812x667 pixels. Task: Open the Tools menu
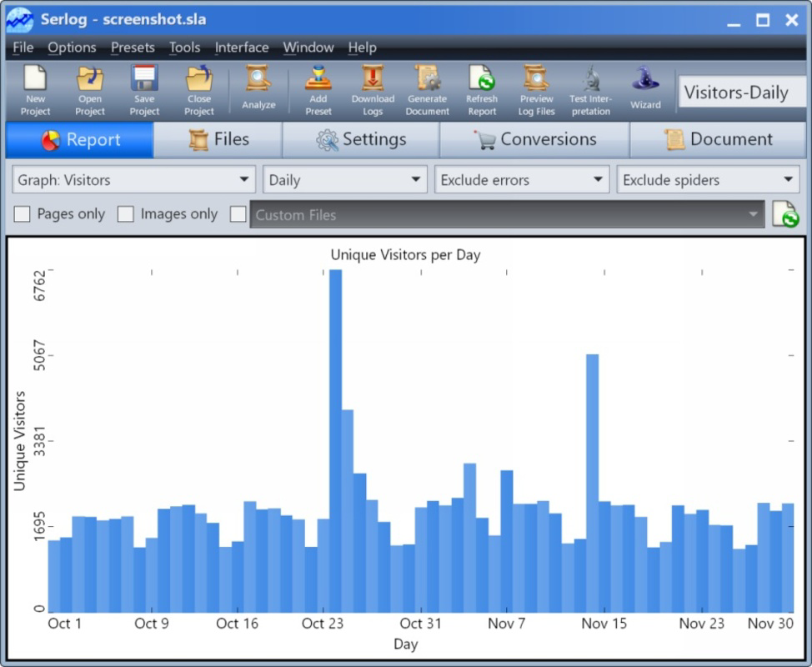point(185,48)
